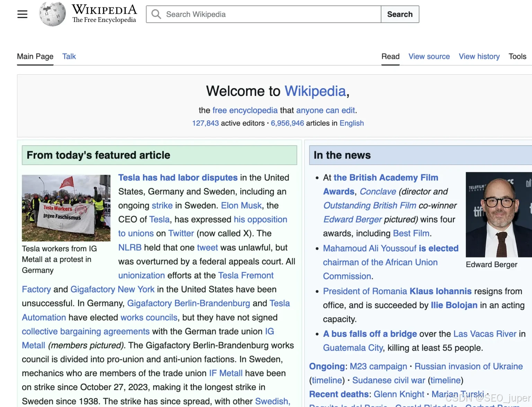
Task: Open the Wikipedia link in welcome heading
Action: click(315, 91)
